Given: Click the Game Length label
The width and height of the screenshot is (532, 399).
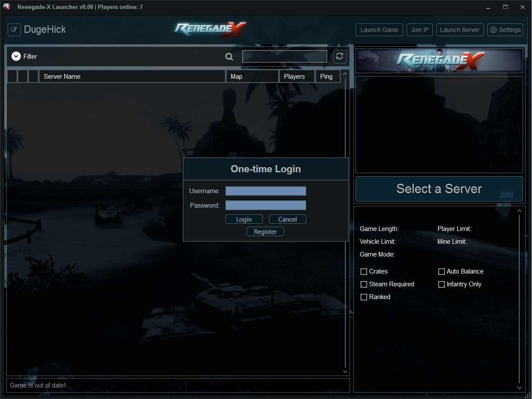Looking at the screenshot, I should (x=379, y=229).
